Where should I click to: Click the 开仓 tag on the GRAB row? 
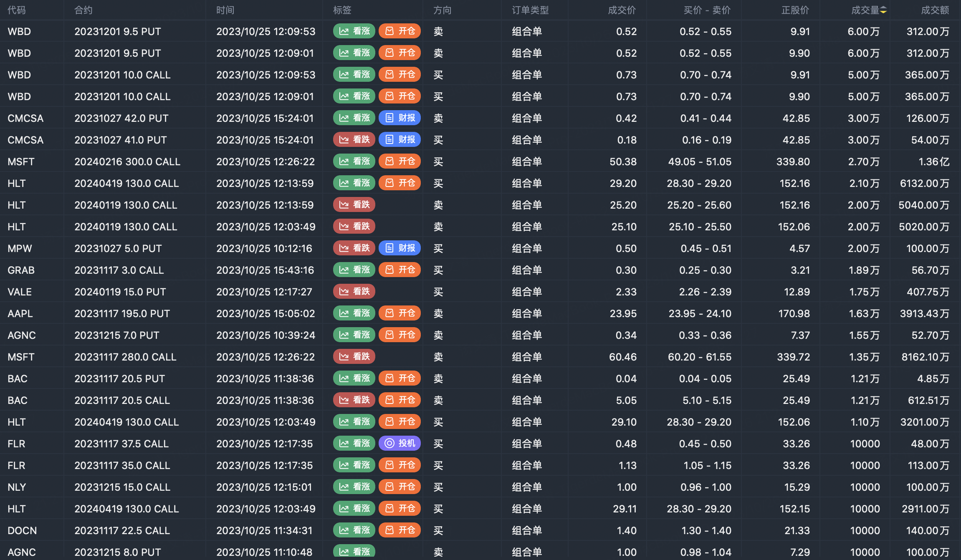pyautogui.click(x=400, y=270)
